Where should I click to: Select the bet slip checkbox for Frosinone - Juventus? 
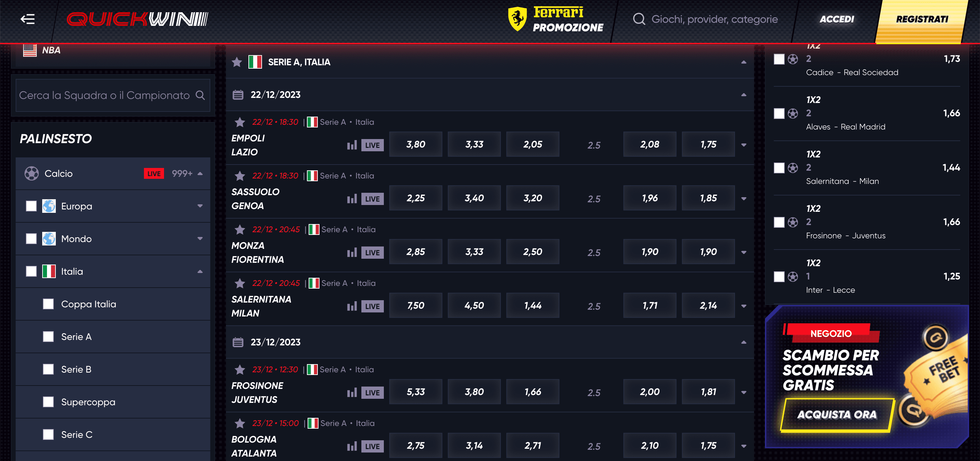click(779, 222)
